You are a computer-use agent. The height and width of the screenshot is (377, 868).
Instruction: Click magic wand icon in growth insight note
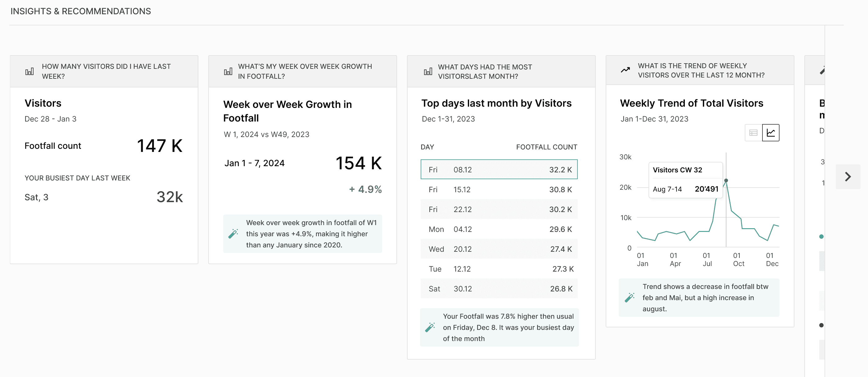[233, 233]
